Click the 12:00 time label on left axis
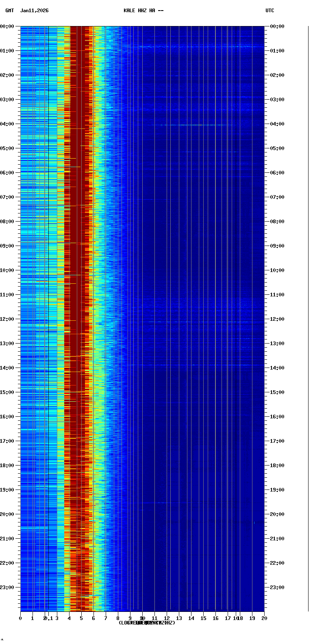The width and height of the screenshot is (326, 644). point(7,319)
